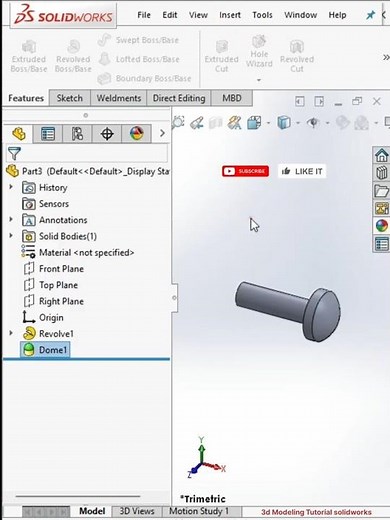Click the Apply Scene icon in view toolbar
The height and width of the screenshot is (520, 390).
(362, 123)
